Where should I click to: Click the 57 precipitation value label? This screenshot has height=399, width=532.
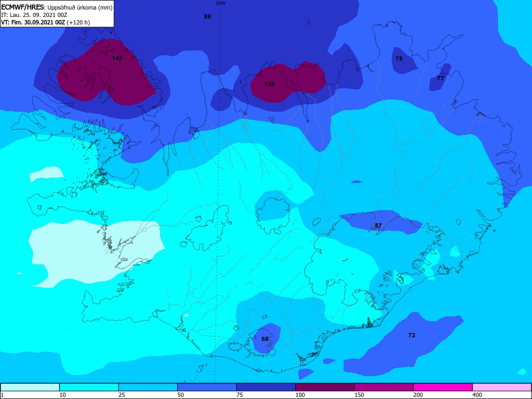click(378, 226)
